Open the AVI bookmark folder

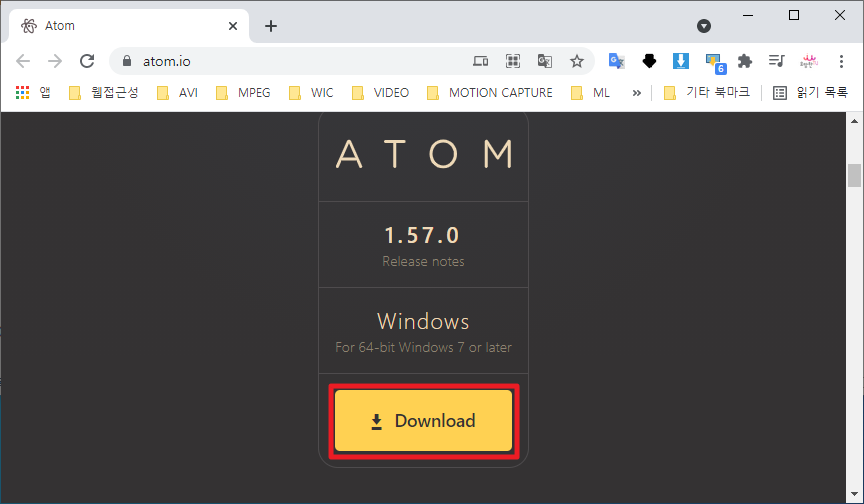point(177,92)
